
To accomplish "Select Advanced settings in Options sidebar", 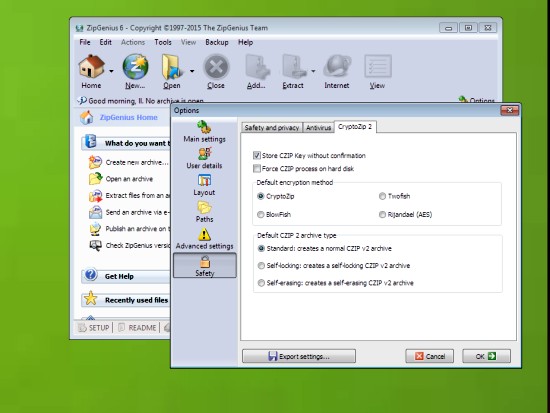I will pyautogui.click(x=204, y=239).
